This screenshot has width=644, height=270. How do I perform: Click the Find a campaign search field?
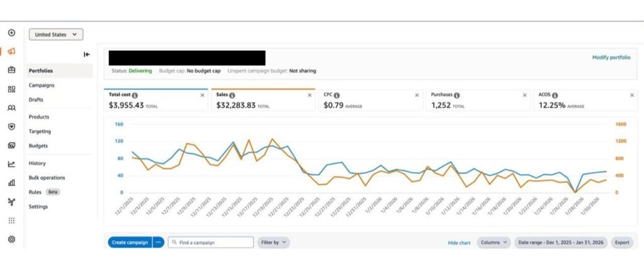click(211, 242)
